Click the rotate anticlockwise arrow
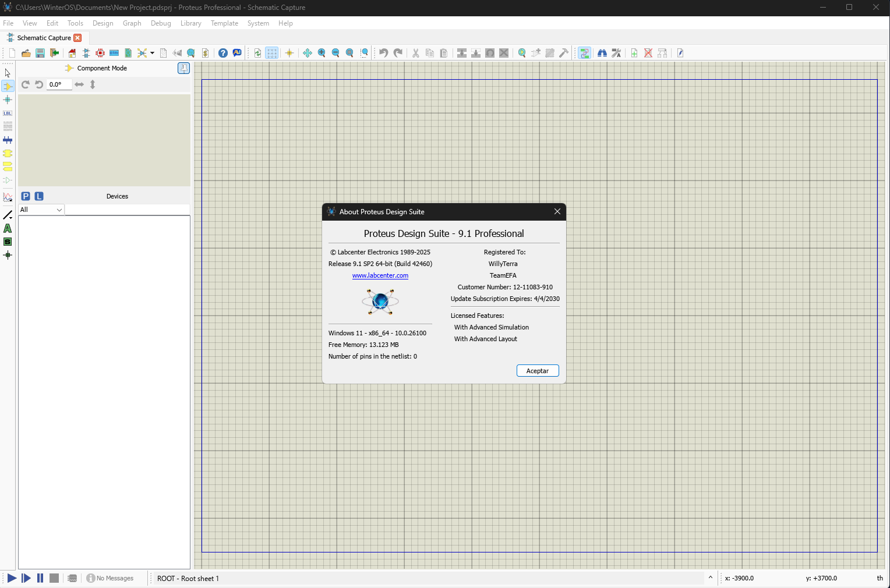The width and height of the screenshot is (890, 588). tap(39, 84)
